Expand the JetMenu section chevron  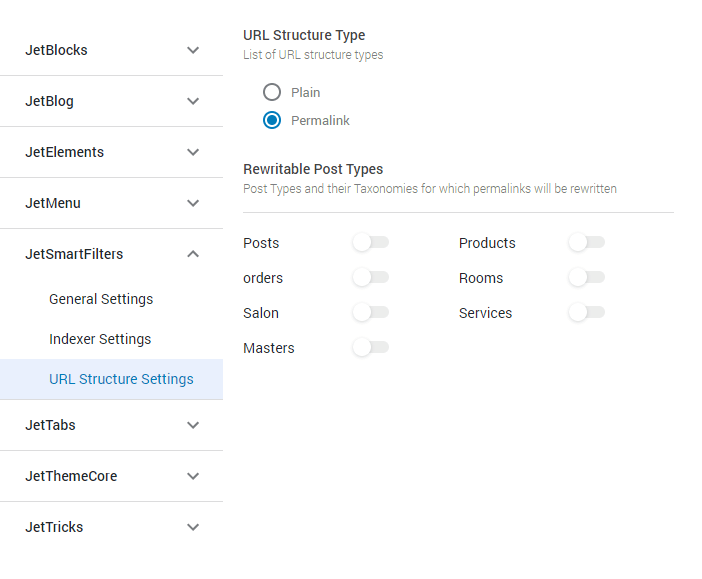pyautogui.click(x=193, y=203)
